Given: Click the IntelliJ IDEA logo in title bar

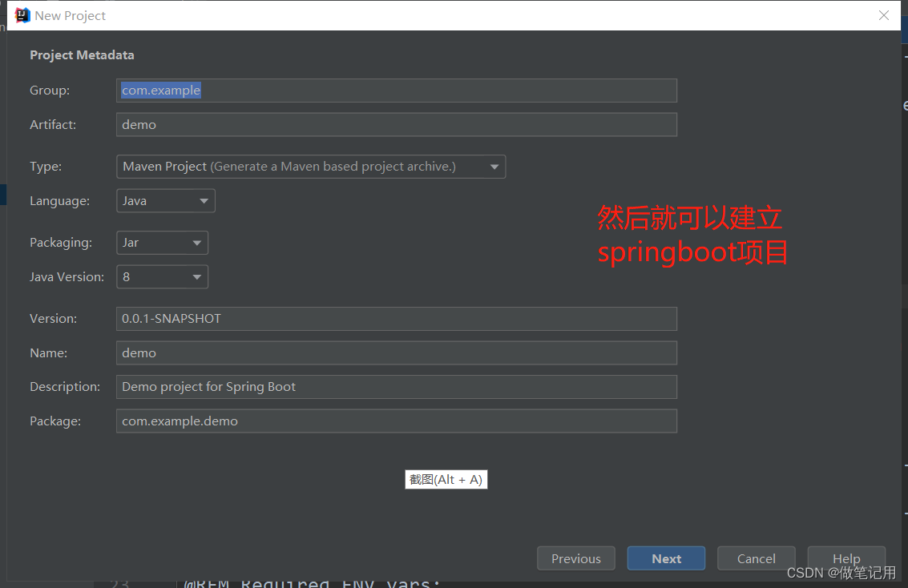Looking at the screenshot, I should pos(22,15).
